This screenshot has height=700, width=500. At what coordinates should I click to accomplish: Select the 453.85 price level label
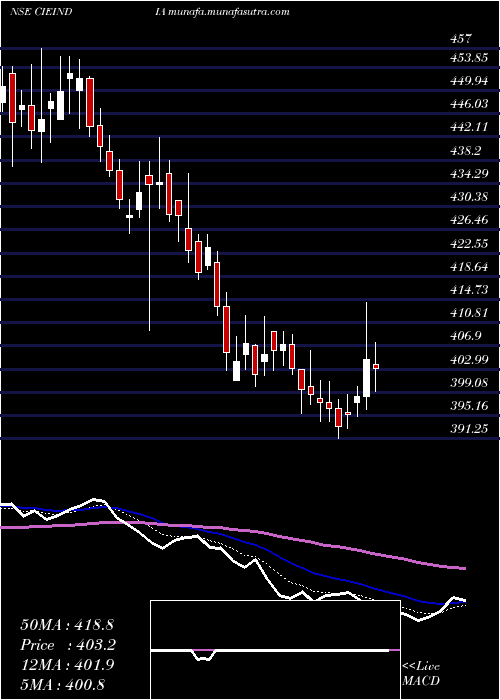(468, 58)
